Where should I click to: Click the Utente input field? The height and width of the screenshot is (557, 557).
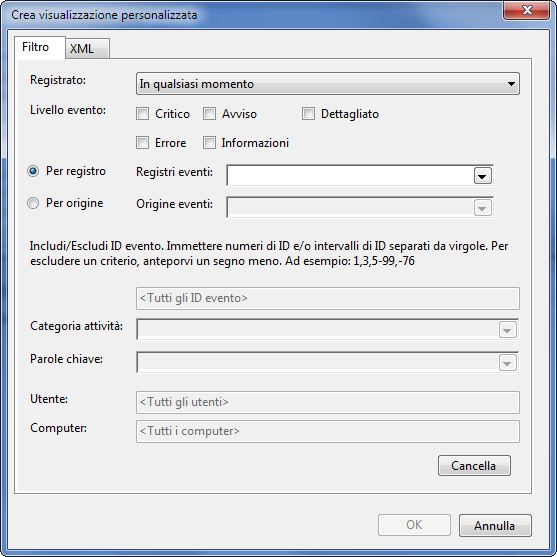pos(328,402)
